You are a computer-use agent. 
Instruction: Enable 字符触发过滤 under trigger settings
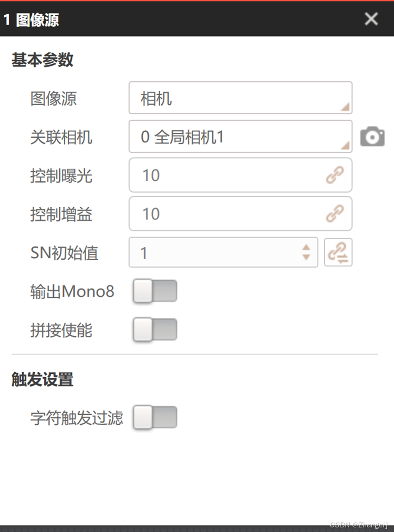(154, 417)
